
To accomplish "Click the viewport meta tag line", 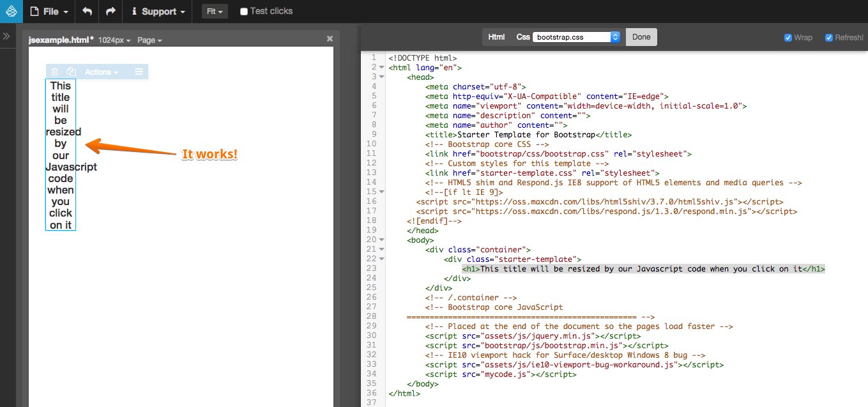I will pyautogui.click(x=586, y=105).
